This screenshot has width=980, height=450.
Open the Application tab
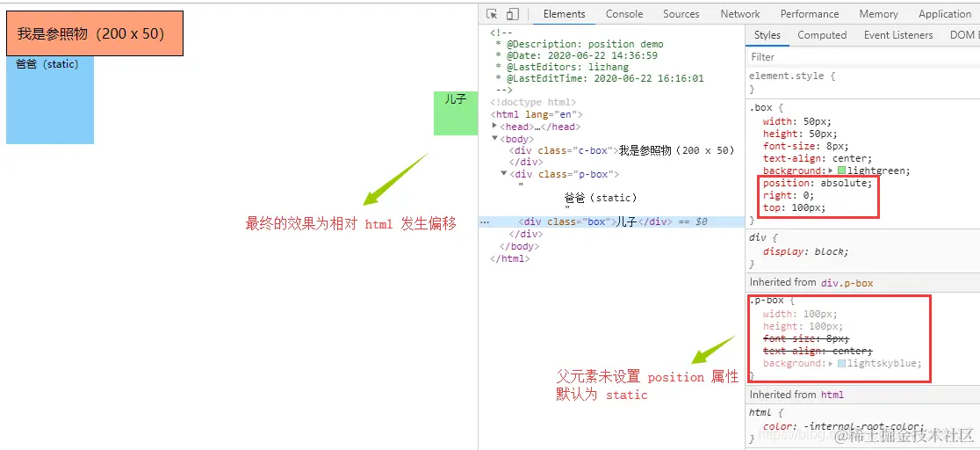[x=944, y=14]
